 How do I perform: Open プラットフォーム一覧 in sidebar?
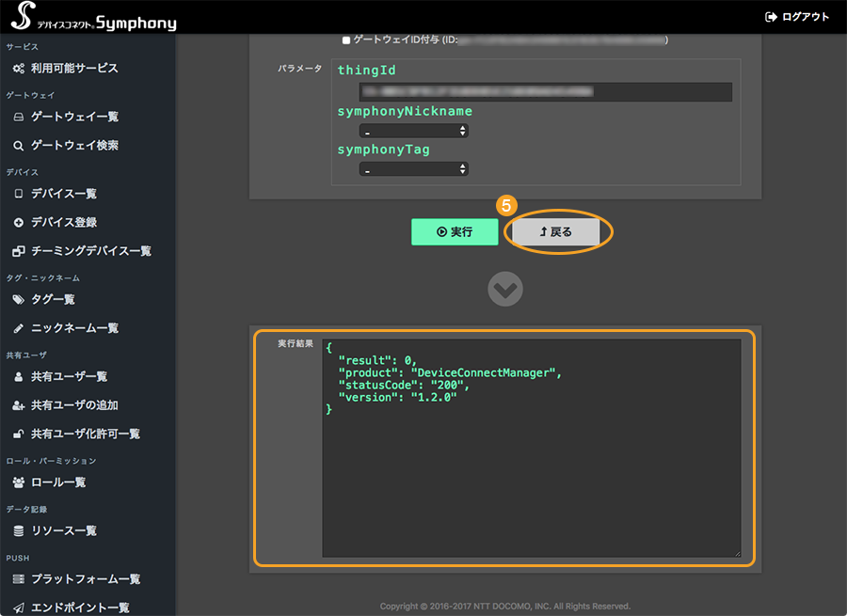pos(86,579)
